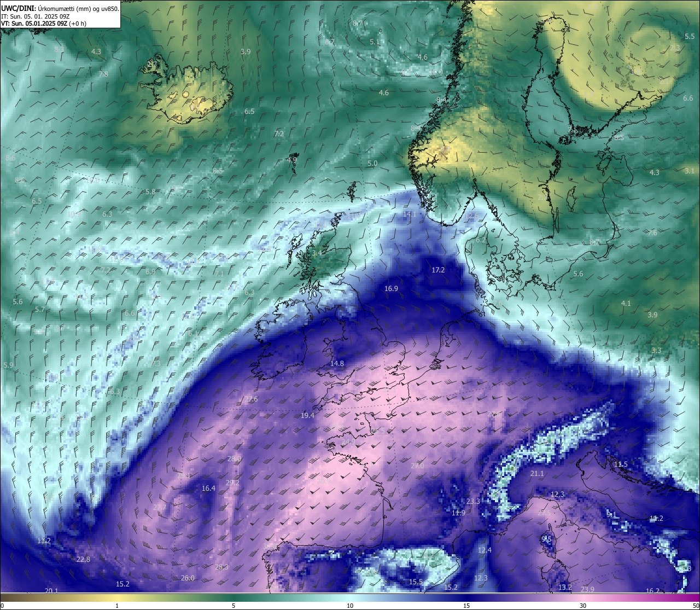700x610 pixels.
Task: Click the 22.8 map value
Action: point(83,559)
